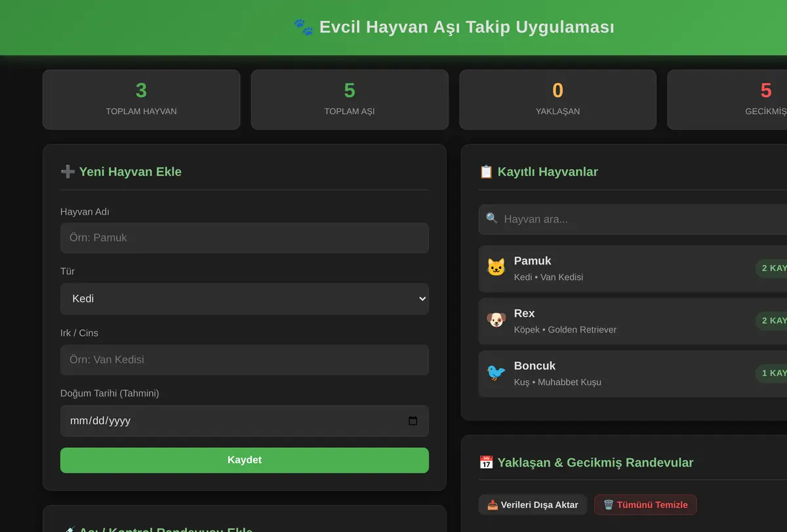Screen dimensions: 787x532
Task: Click the cat emoji beside Pamuk
Action: 496,268
